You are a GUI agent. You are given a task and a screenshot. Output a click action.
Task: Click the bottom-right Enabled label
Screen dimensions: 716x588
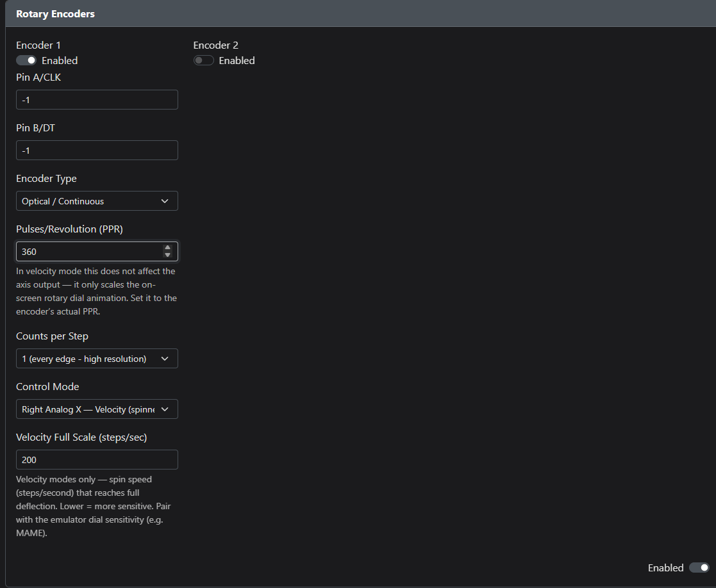click(x=666, y=568)
